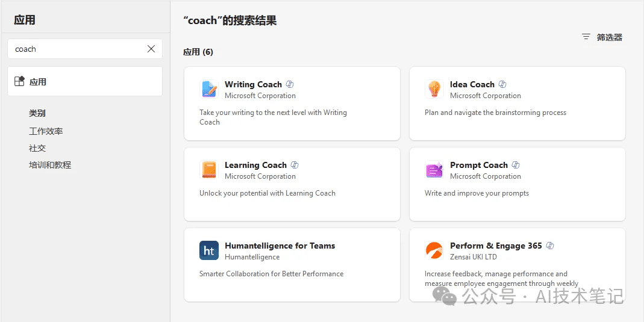Click Copilot badge beside Perform & Engage 365
The width and height of the screenshot is (644, 322).
click(x=551, y=246)
